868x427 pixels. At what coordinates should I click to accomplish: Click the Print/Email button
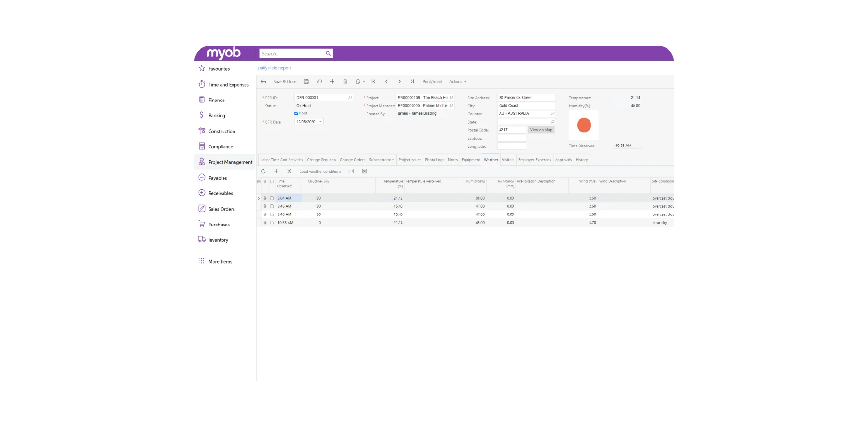432,82
